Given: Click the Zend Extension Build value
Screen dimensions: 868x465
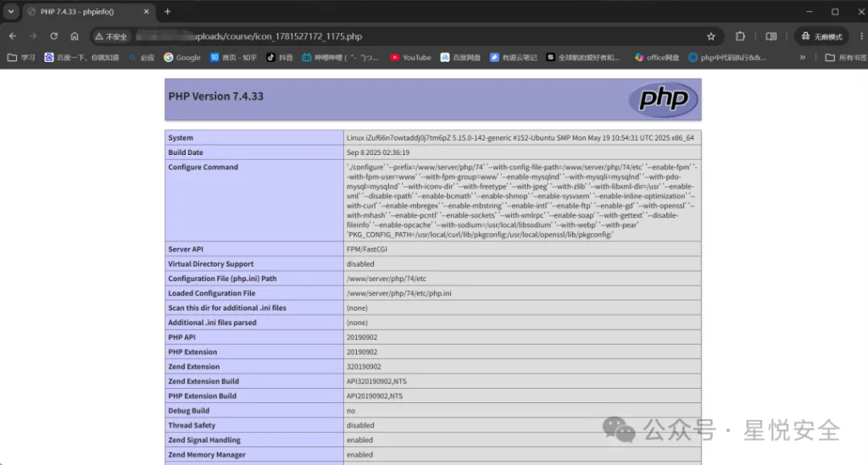Looking at the screenshot, I should point(376,381).
